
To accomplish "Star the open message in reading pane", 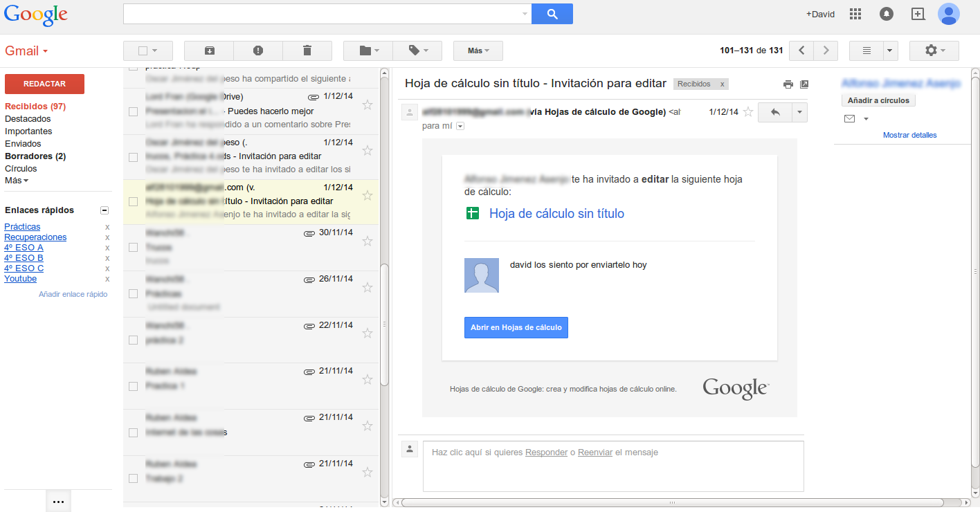I will [x=748, y=112].
